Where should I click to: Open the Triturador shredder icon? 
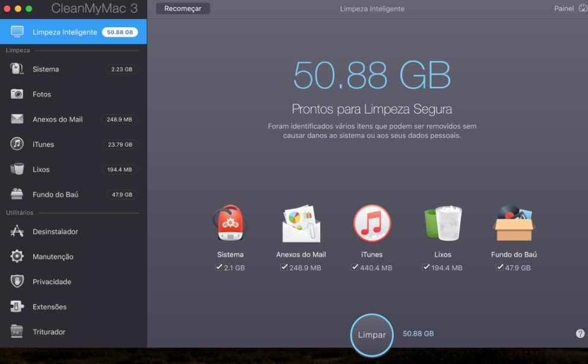pyautogui.click(x=17, y=331)
